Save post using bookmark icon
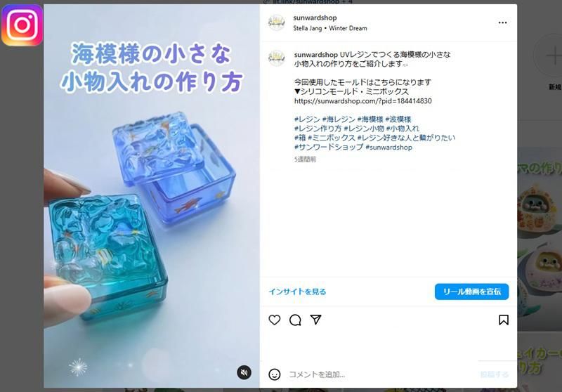Image resolution: width=562 pixels, height=392 pixels. coord(503,320)
